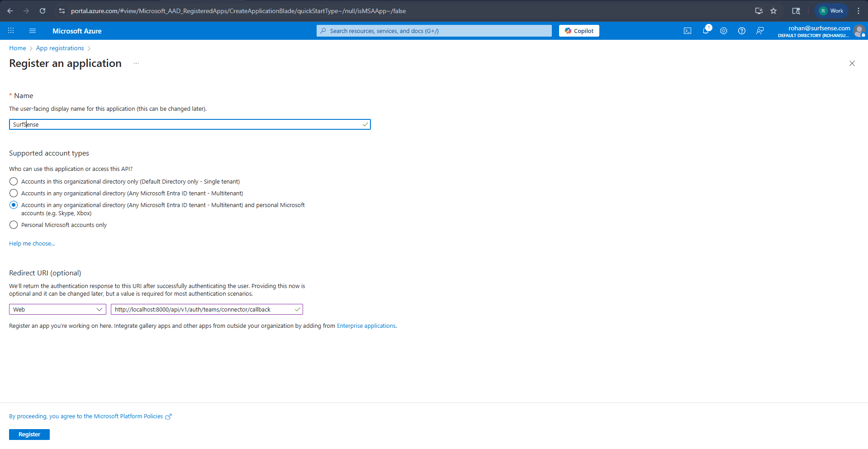Click the Register button
The height and width of the screenshot is (449, 868).
click(x=29, y=434)
